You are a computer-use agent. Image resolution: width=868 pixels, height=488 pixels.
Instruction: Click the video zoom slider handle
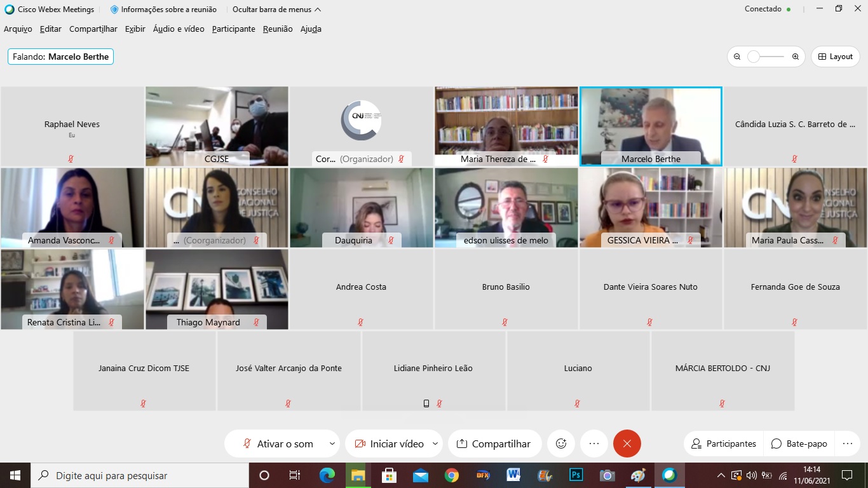click(754, 57)
